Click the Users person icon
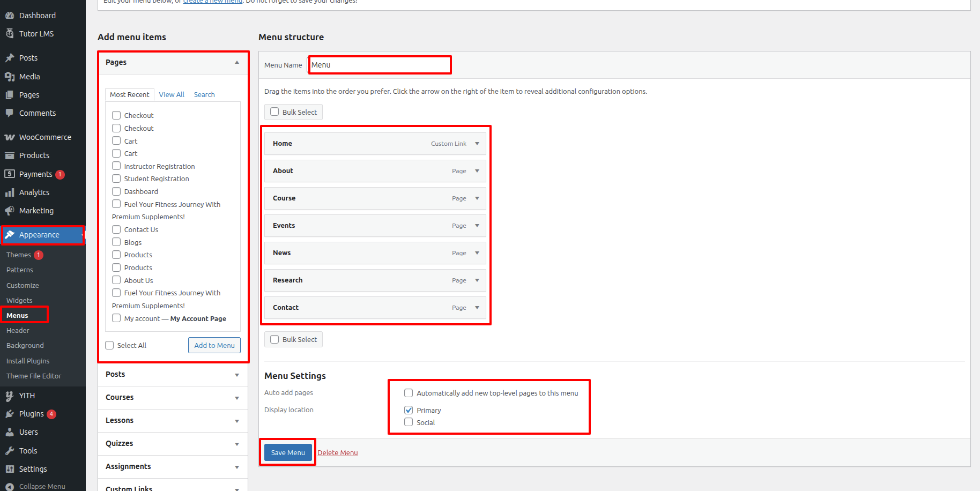The image size is (980, 491). pyautogui.click(x=10, y=432)
